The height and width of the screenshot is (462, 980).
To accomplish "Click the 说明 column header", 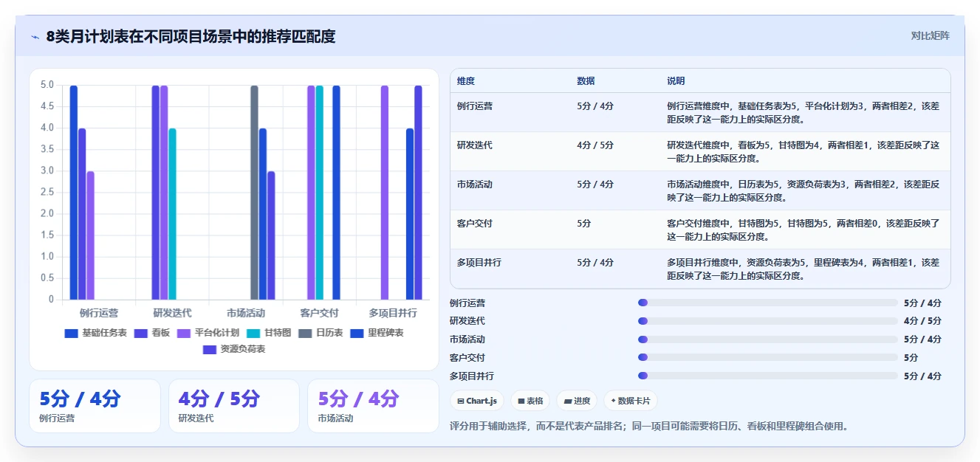I will tap(676, 80).
